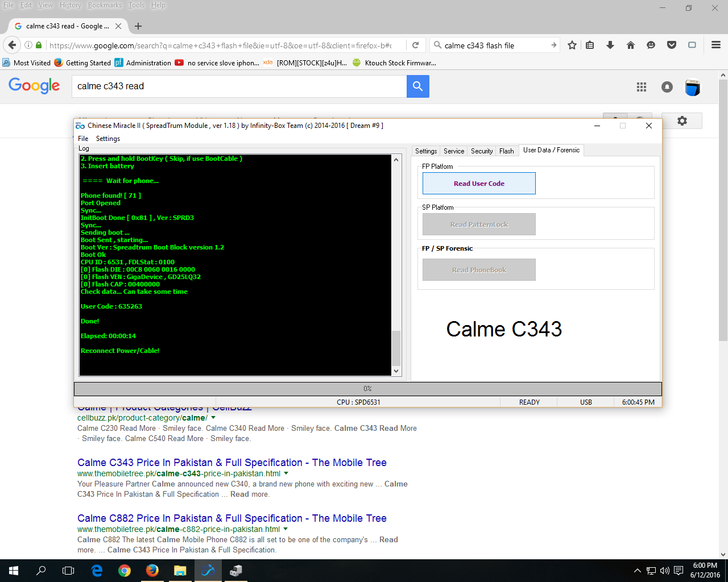The height and width of the screenshot is (582, 728).
Task: Open the Firefox Hello smiley icon
Action: click(x=651, y=45)
